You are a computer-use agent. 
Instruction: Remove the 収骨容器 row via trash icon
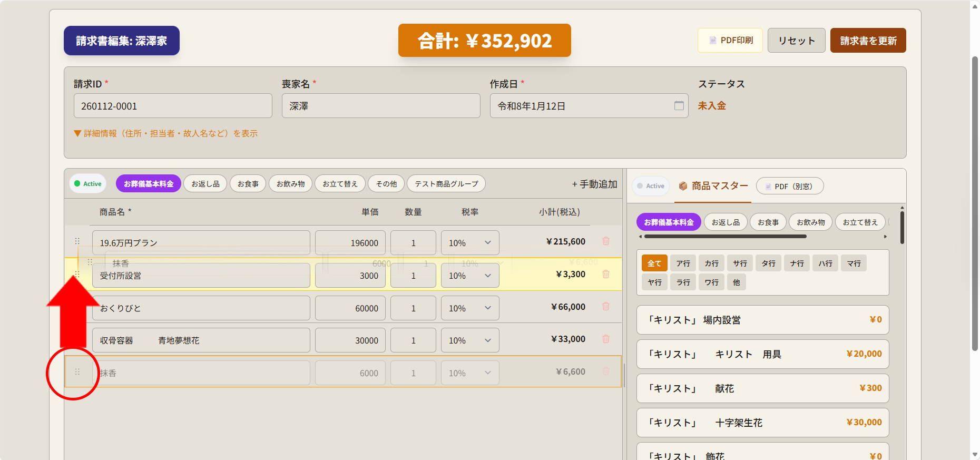pyautogui.click(x=606, y=339)
